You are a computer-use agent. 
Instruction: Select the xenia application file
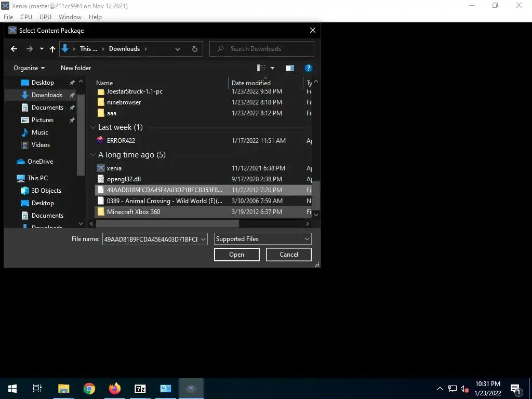tap(114, 168)
